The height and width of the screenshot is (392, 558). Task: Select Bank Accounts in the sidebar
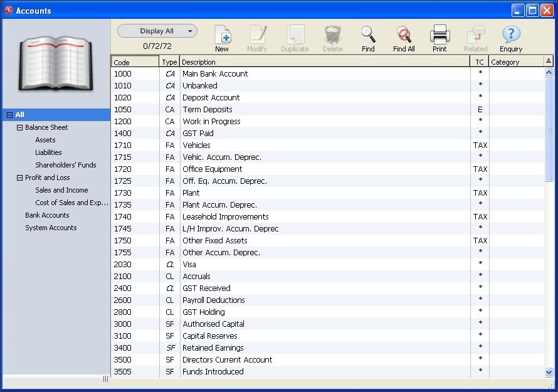(x=46, y=215)
